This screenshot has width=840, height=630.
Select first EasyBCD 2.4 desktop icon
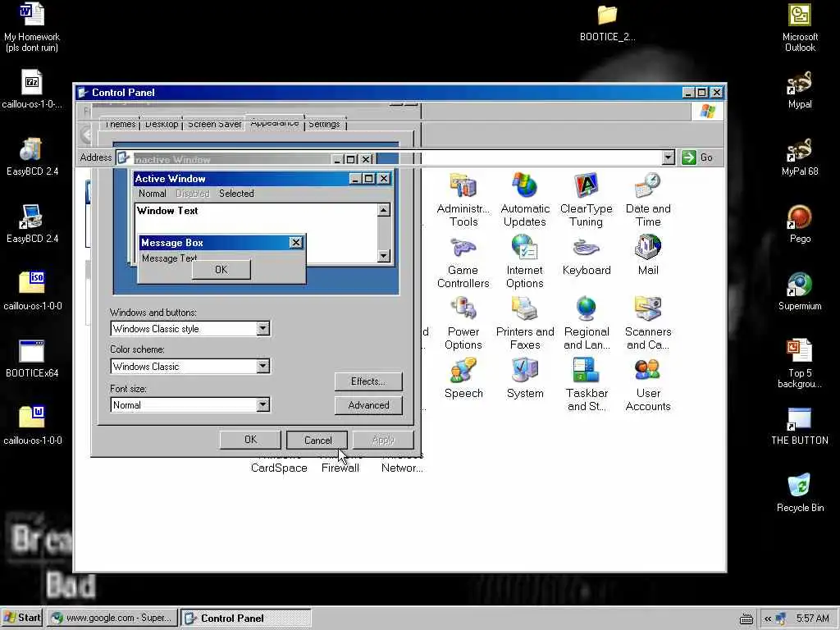[32, 157]
